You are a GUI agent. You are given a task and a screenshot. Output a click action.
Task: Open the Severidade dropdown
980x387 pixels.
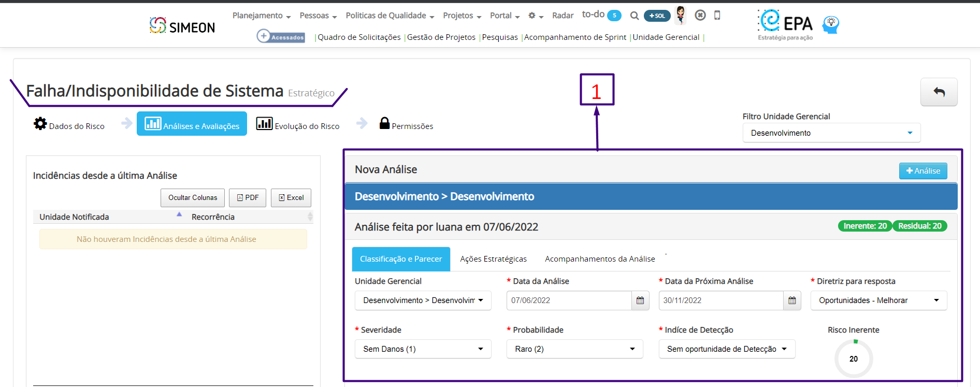(x=423, y=349)
